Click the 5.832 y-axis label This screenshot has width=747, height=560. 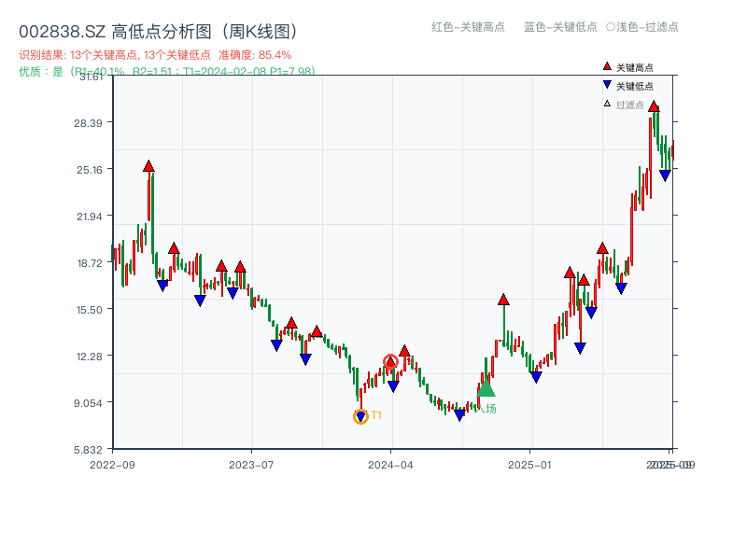point(88,450)
